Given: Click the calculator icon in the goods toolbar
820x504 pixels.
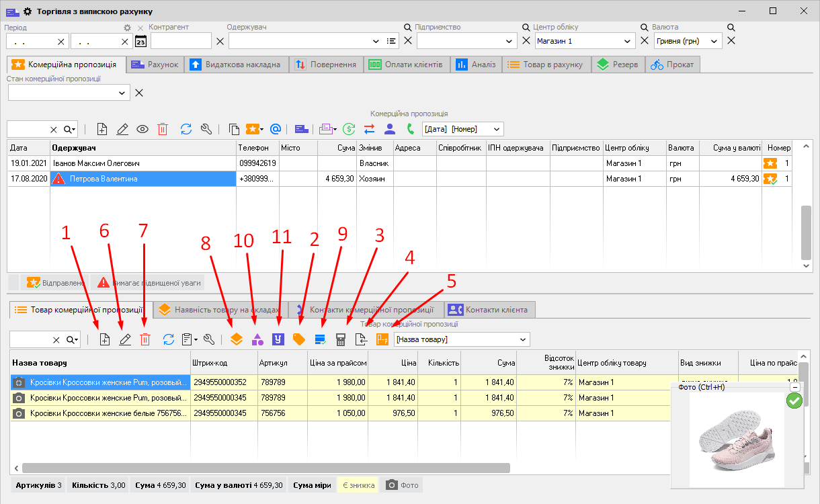Looking at the screenshot, I should [341, 339].
